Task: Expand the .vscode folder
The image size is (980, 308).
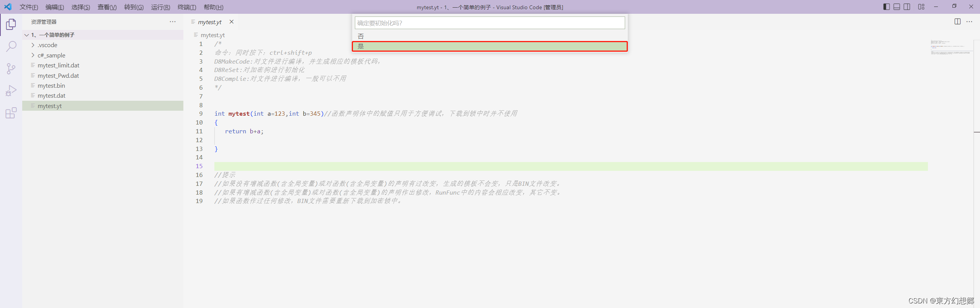Action: click(33, 45)
